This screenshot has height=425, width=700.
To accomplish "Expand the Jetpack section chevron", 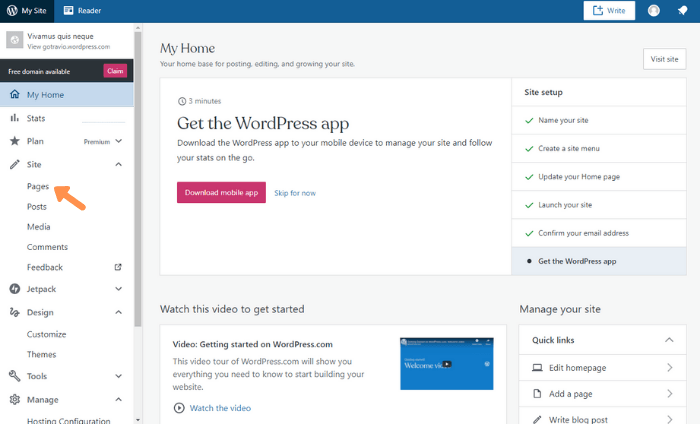I will [118, 289].
